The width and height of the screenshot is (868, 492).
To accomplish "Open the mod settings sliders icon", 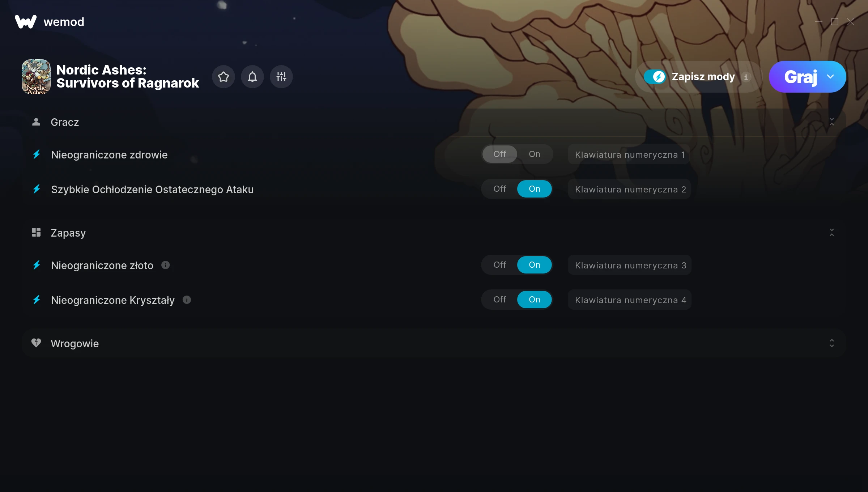I will point(281,77).
